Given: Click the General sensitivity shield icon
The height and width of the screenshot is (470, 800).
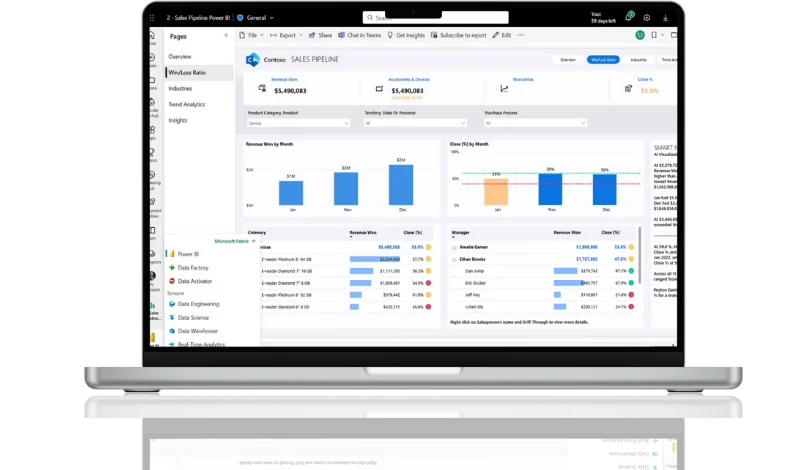Looking at the screenshot, I should click(240, 17).
